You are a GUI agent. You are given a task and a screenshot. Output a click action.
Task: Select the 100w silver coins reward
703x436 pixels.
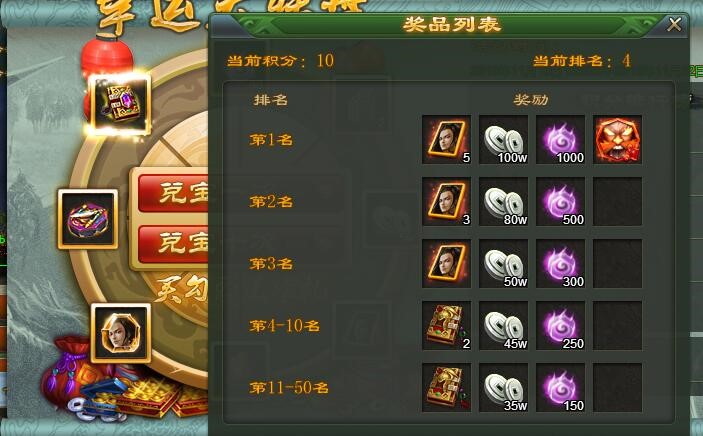[x=503, y=140]
